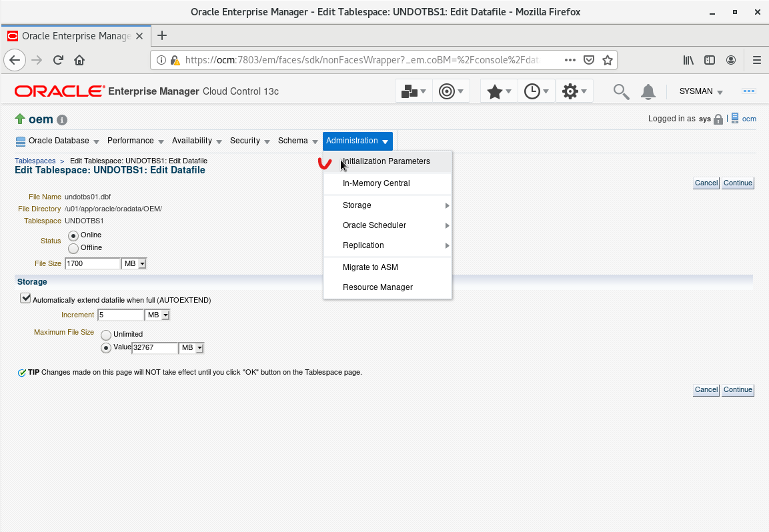
Task: Close the Oracle Enterprise Manager tab
Action: point(139,36)
